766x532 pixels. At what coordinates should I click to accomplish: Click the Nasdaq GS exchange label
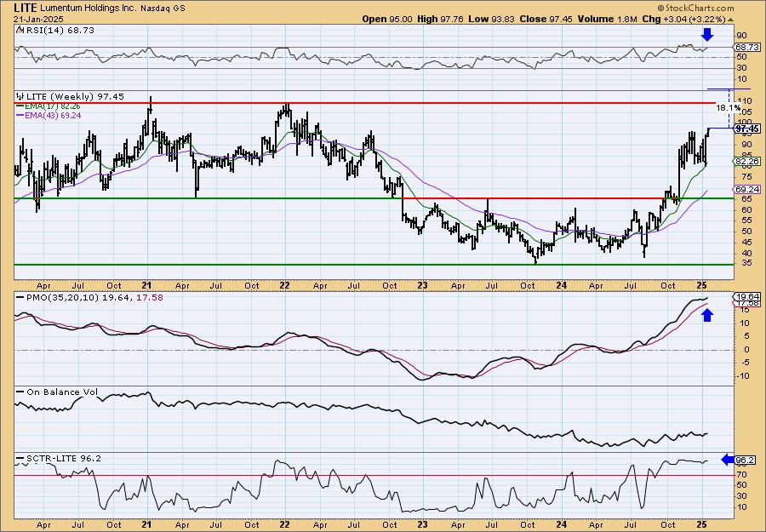[163, 9]
